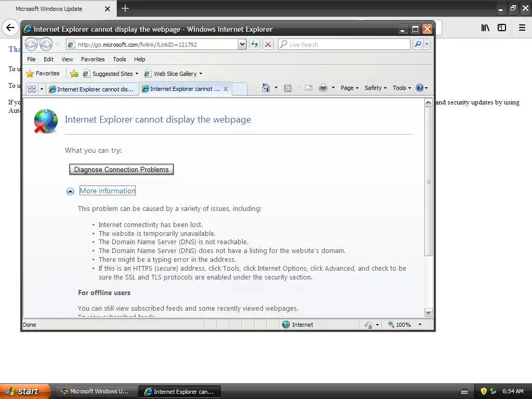Click the Windows start button

click(x=25, y=391)
